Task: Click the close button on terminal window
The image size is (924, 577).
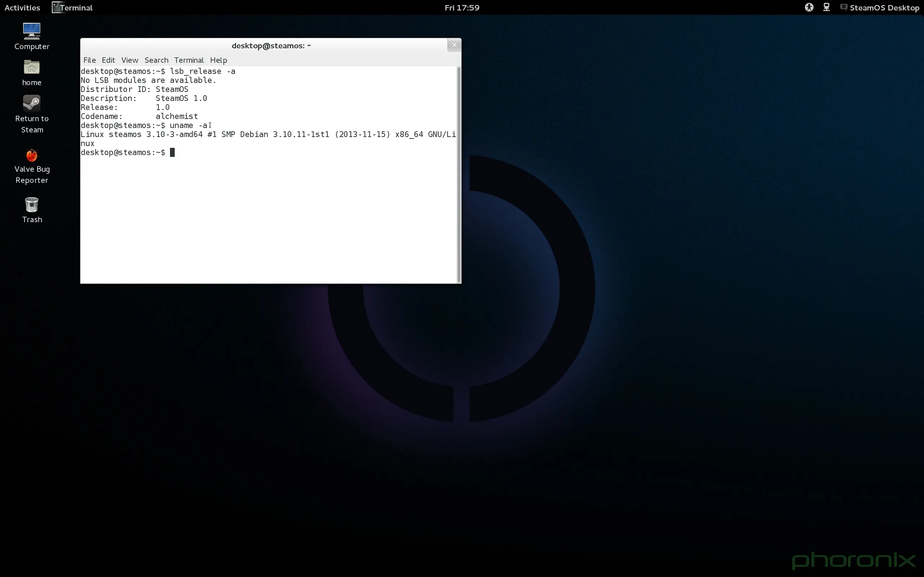Action: (454, 45)
